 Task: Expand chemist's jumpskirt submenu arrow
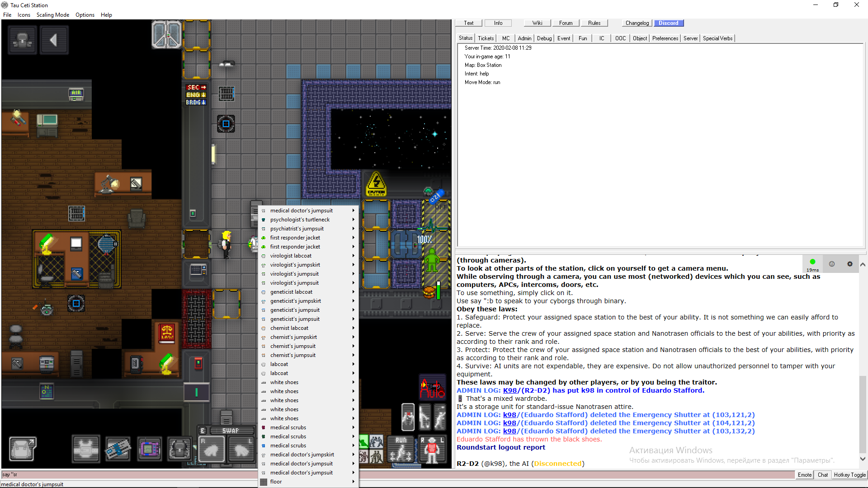354,337
